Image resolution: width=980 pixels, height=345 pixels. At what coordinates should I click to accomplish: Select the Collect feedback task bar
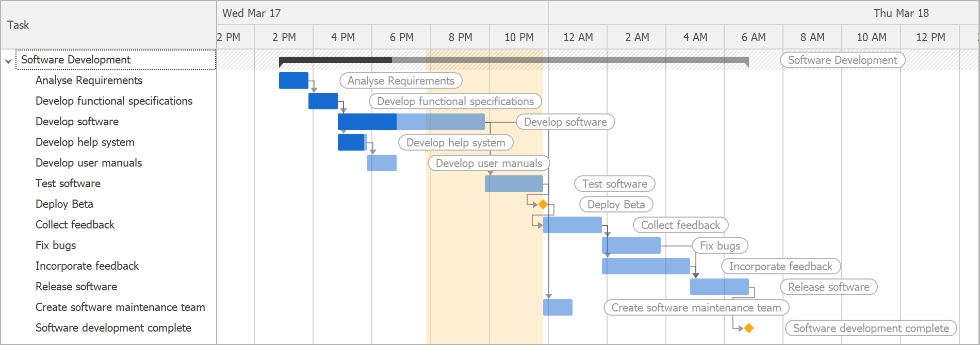[x=573, y=225]
